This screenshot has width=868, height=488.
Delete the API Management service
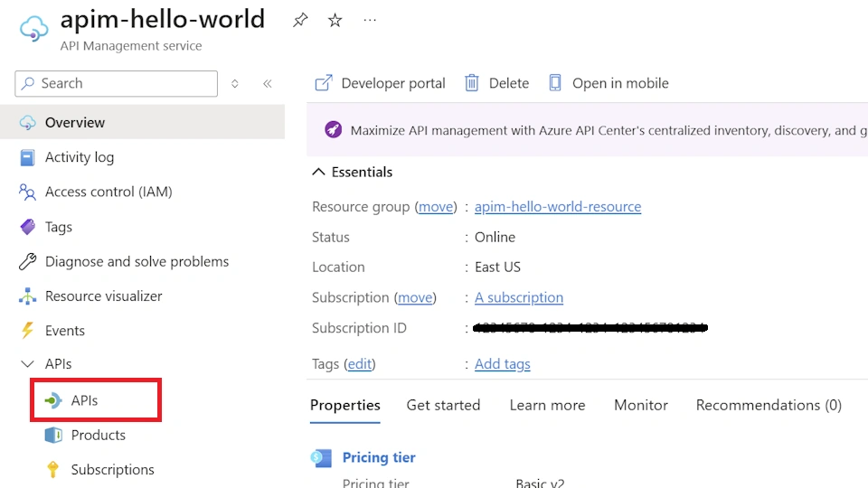(x=509, y=83)
